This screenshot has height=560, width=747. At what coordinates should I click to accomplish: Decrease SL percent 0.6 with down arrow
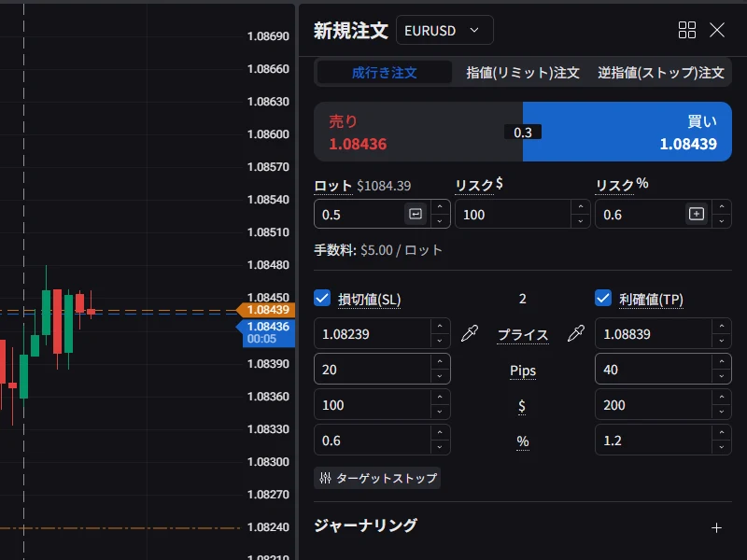point(440,447)
